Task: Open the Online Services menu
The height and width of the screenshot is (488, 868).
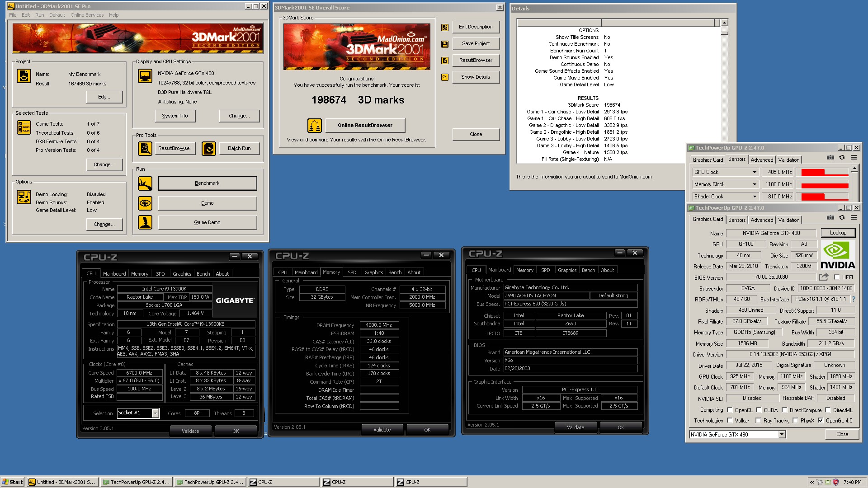Action: point(87,15)
